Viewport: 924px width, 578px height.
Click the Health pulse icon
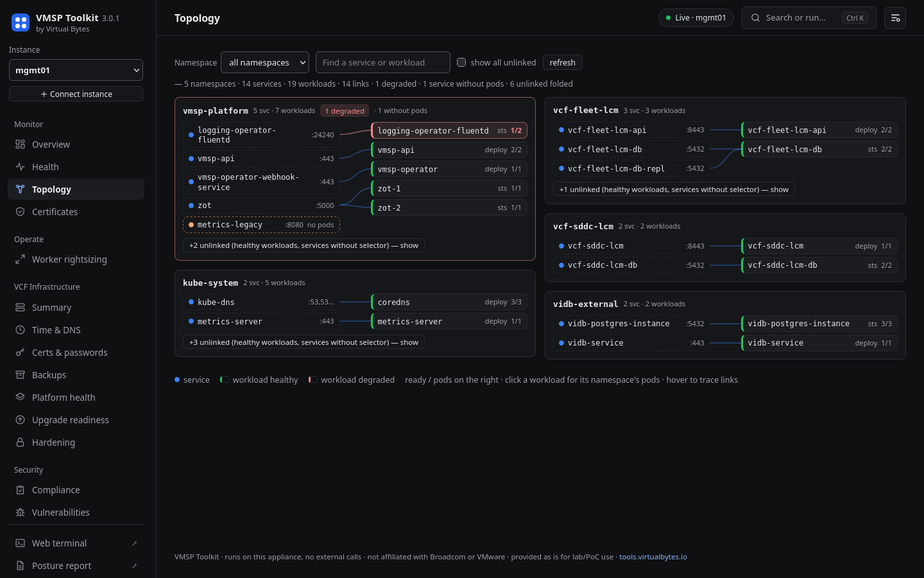point(20,167)
